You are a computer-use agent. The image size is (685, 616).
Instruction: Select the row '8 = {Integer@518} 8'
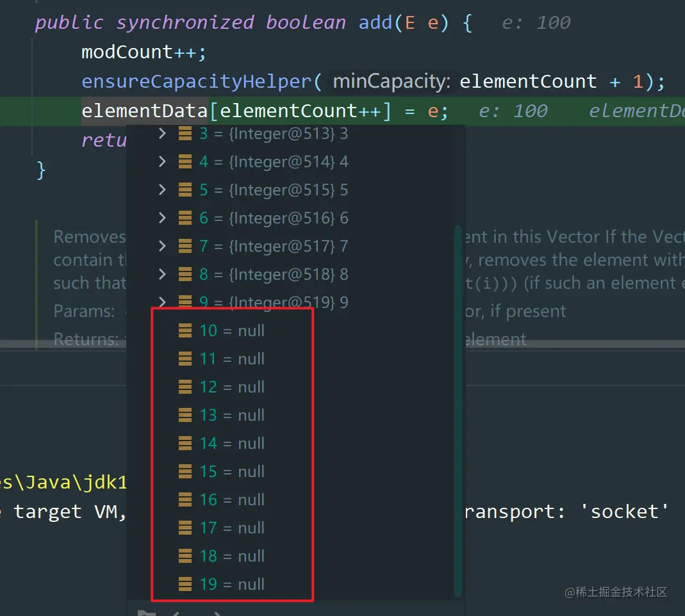point(290,274)
